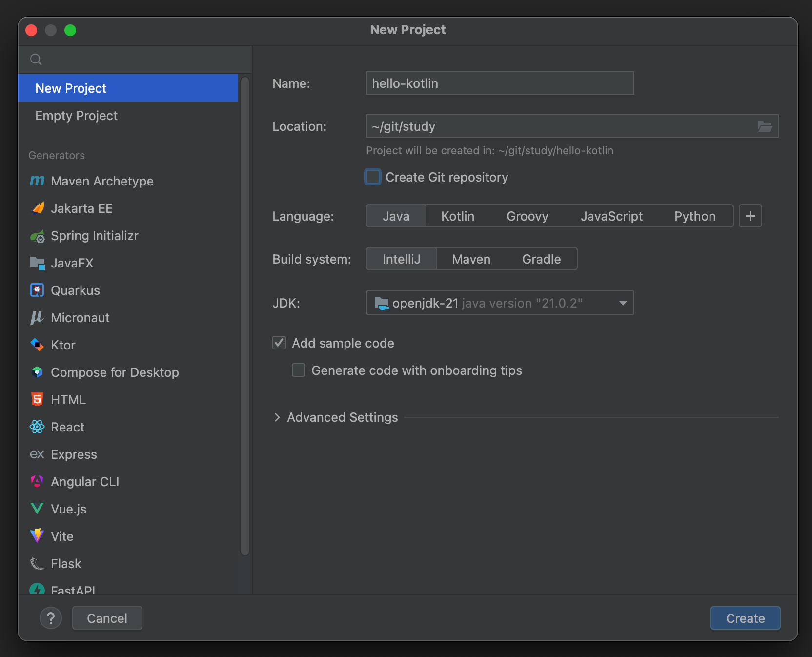The width and height of the screenshot is (812, 657).
Task: Select Kotlin language option
Action: pos(458,216)
